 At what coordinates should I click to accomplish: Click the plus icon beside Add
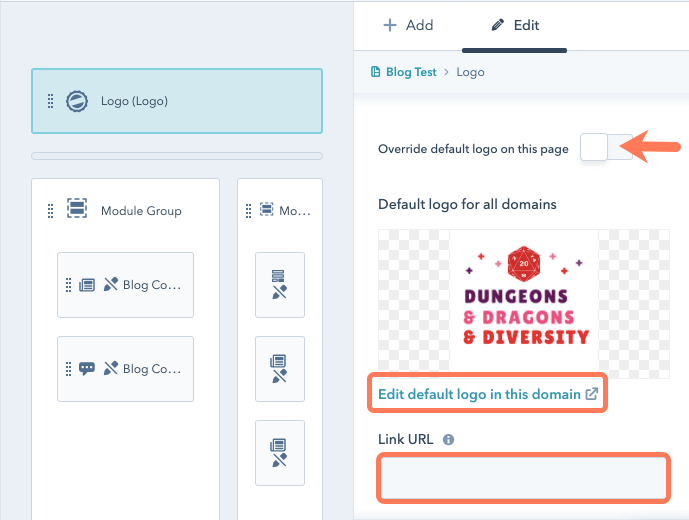click(390, 25)
